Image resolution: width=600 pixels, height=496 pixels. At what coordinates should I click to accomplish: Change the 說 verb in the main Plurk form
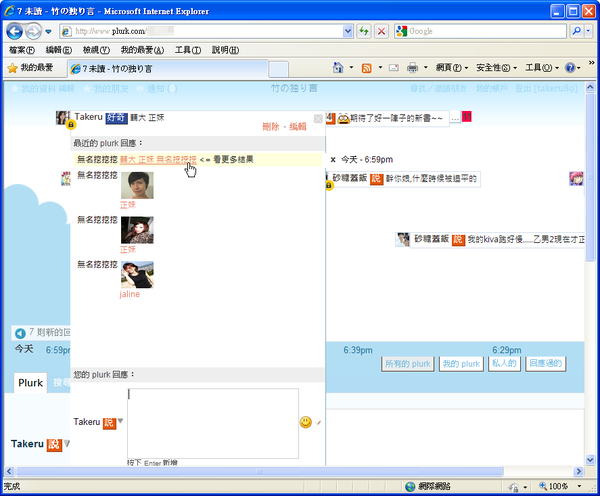point(58,444)
